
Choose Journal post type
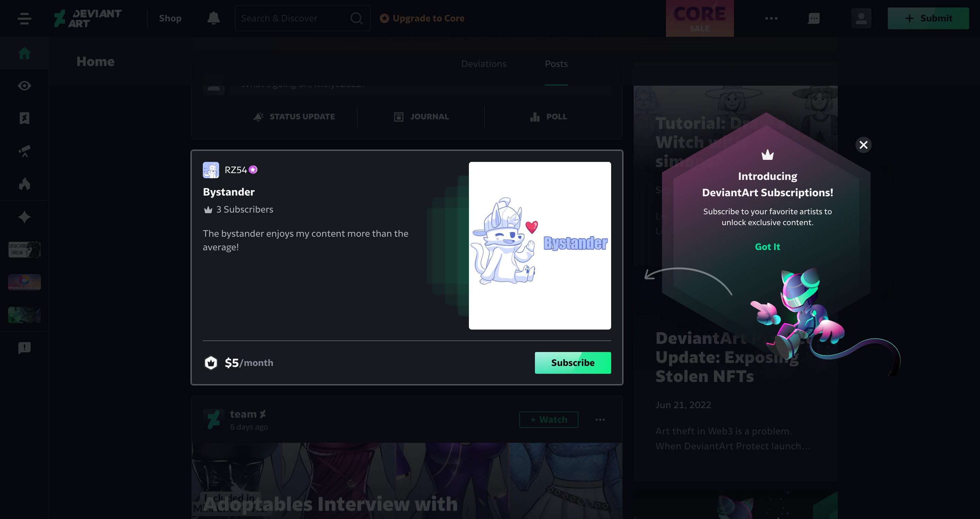[x=422, y=117]
